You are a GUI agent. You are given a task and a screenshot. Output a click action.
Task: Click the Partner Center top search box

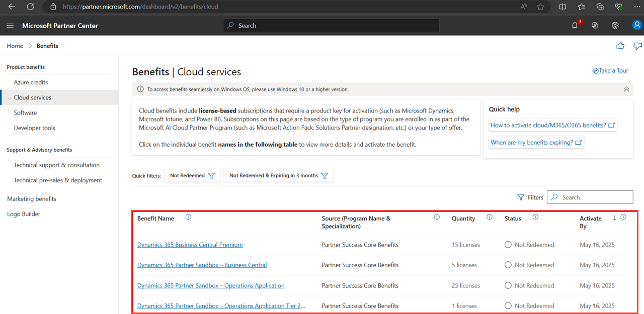[x=331, y=25]
